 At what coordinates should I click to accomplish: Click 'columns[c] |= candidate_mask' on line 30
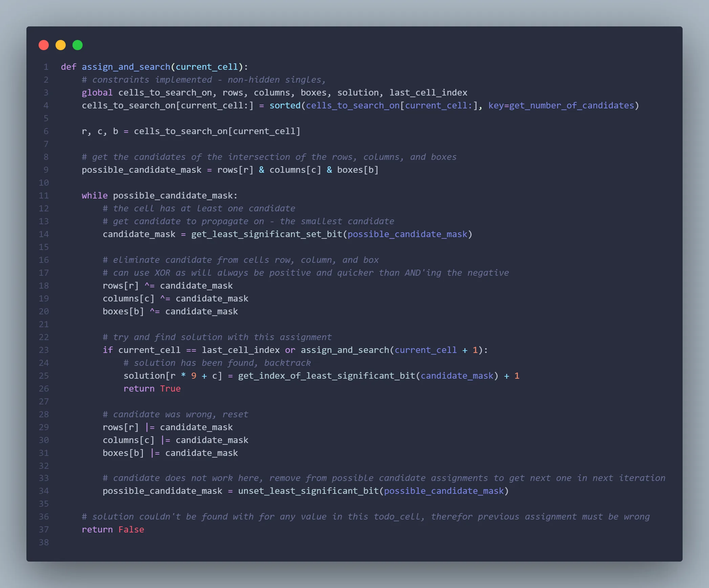tap(175, 440)
